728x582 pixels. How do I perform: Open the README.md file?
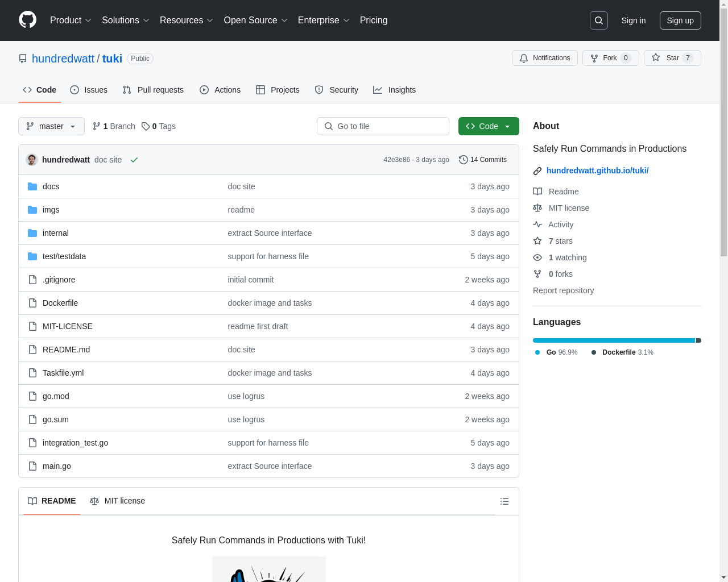click(66, 350)
